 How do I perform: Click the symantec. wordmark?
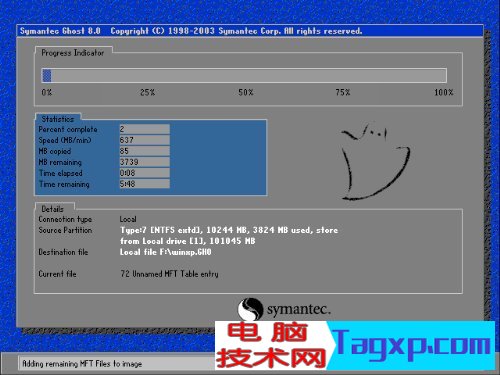pos(299,310)
